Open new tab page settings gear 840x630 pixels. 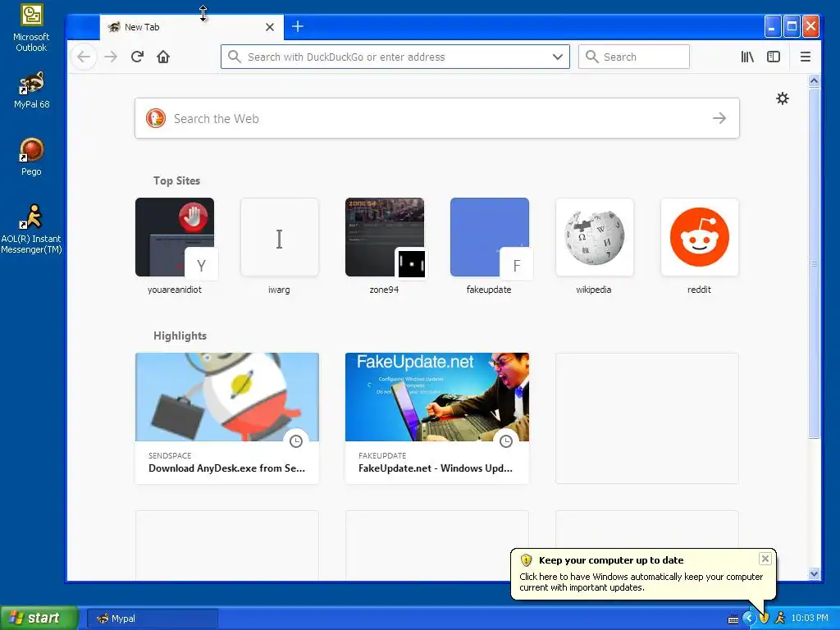782,98
